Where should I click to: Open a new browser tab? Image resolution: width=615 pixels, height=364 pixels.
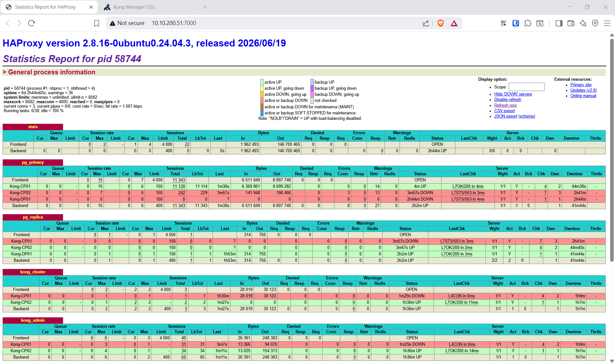[x=205, y=7]
